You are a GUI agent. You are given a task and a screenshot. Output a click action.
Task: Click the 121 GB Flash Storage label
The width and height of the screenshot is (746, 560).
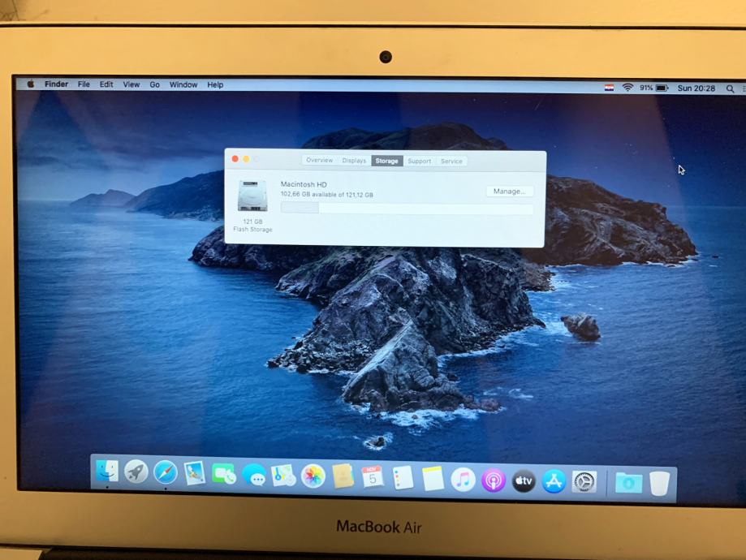[x=252, y=226]
